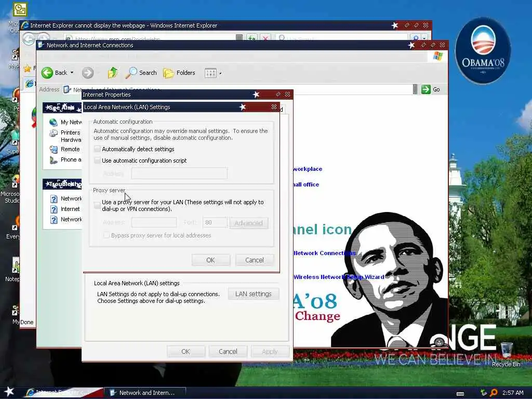
Task: Open the Advanced proxy settings button
Action: (249, 223)
